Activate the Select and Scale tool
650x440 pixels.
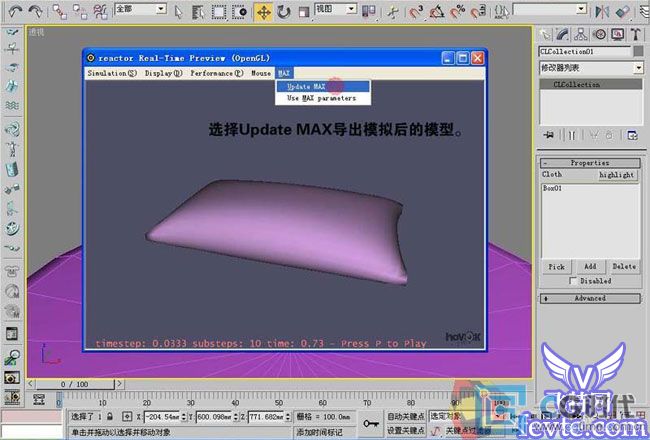click(304, 12)
